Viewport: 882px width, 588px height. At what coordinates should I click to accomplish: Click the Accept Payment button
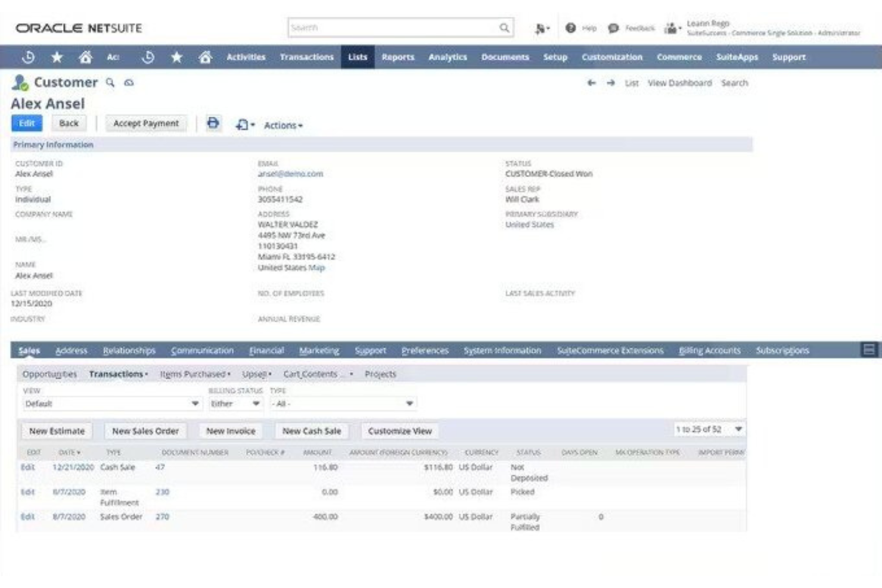click(x=145, y=123)
